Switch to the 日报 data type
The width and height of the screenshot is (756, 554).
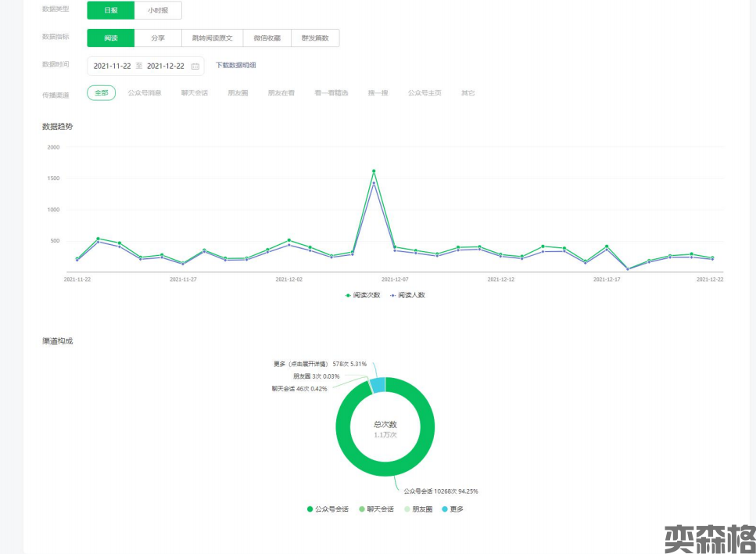[110, 10]
